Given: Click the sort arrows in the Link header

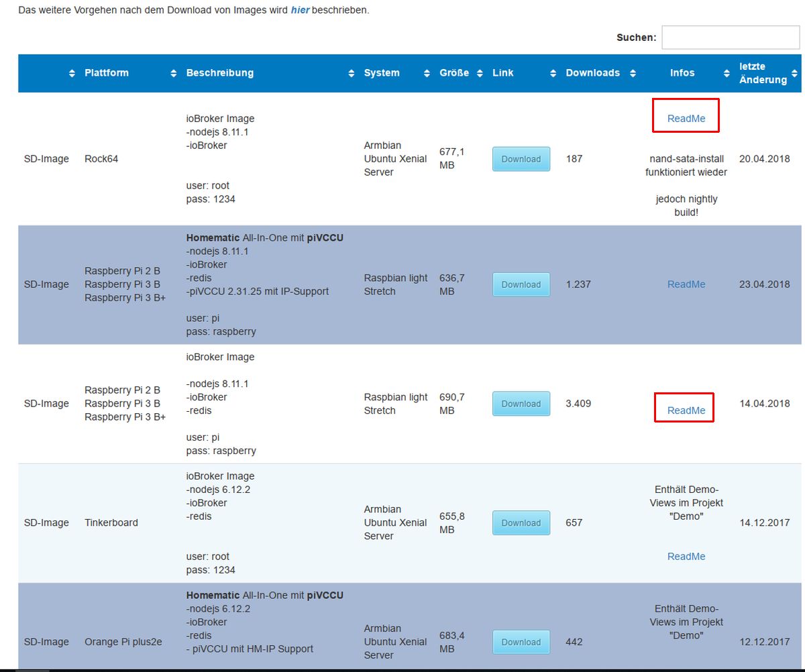Looking at the screenshot, I should point(553,73).
